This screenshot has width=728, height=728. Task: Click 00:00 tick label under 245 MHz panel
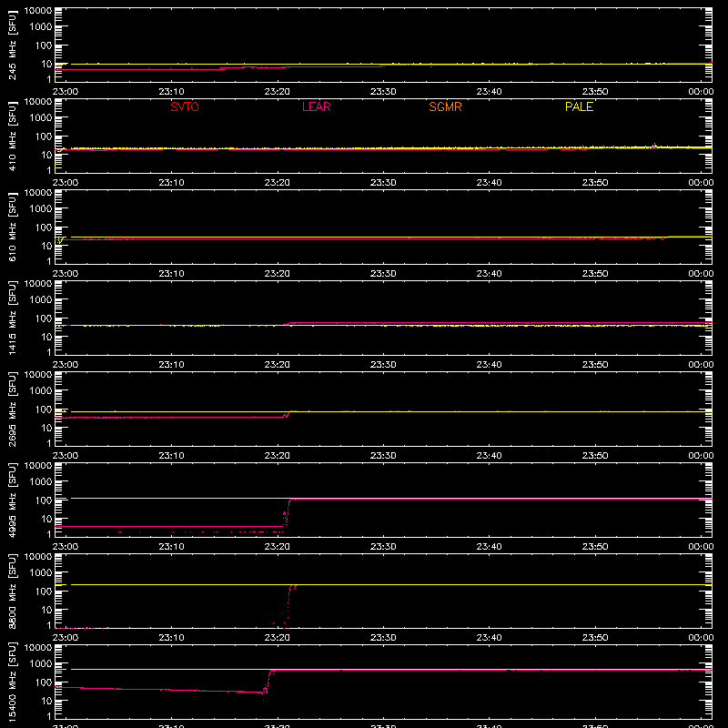[x=701, y=92]
